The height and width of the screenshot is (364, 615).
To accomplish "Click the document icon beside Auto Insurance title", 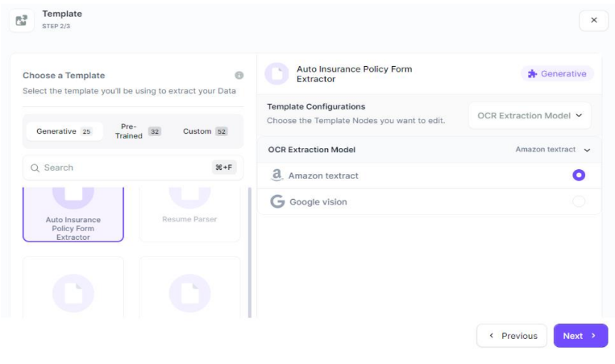I will pyautogui.click(x=276, y=74).
